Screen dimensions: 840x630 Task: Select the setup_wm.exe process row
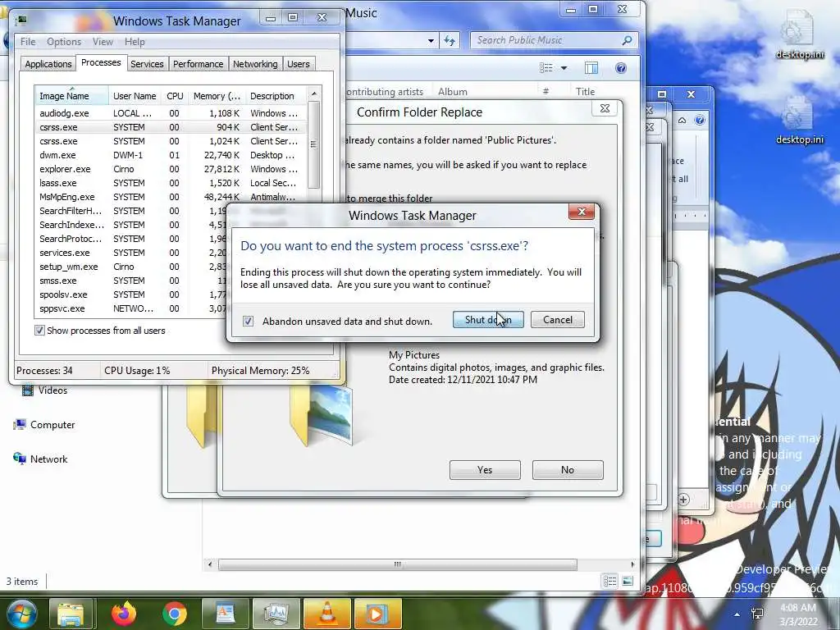pos(130,267)
